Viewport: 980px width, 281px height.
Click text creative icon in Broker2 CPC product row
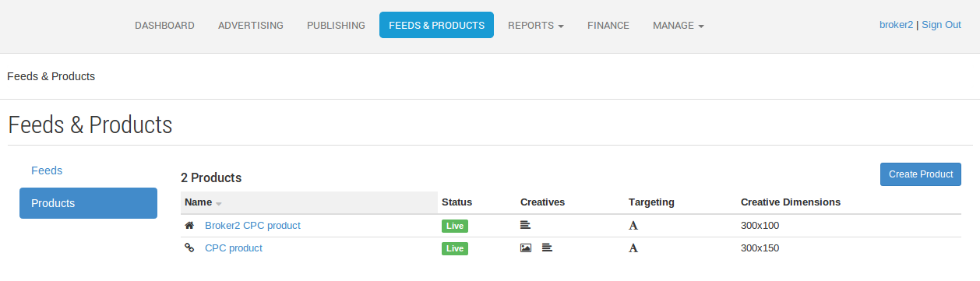[525, 226]
